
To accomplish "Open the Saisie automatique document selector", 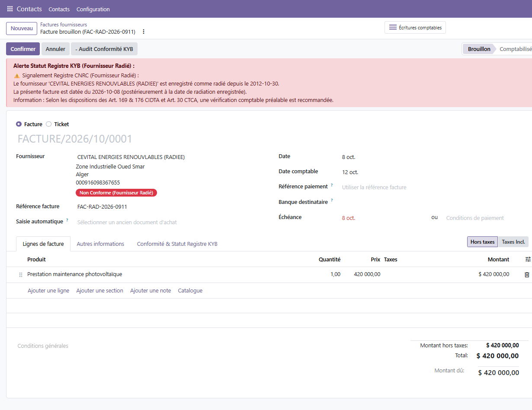I will click(x=172, y=222).
